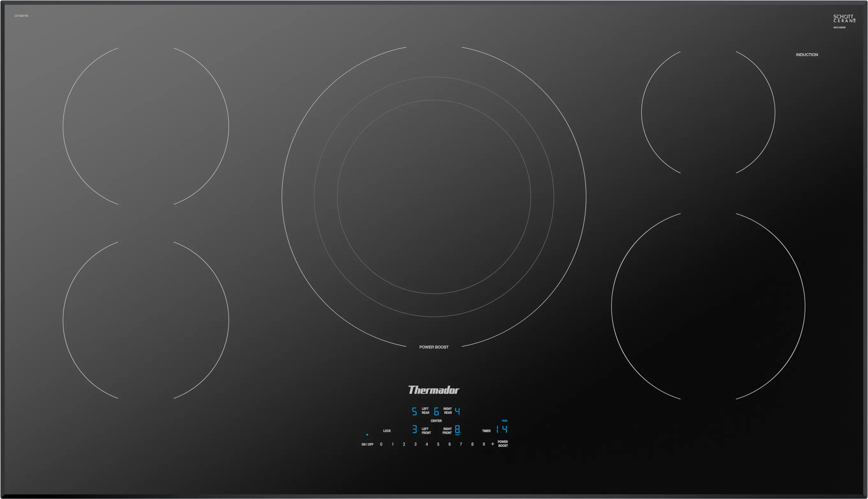Select power level 3 on the keypad
The width and height of the screenshot is (868, 499).
coord(415,444)
